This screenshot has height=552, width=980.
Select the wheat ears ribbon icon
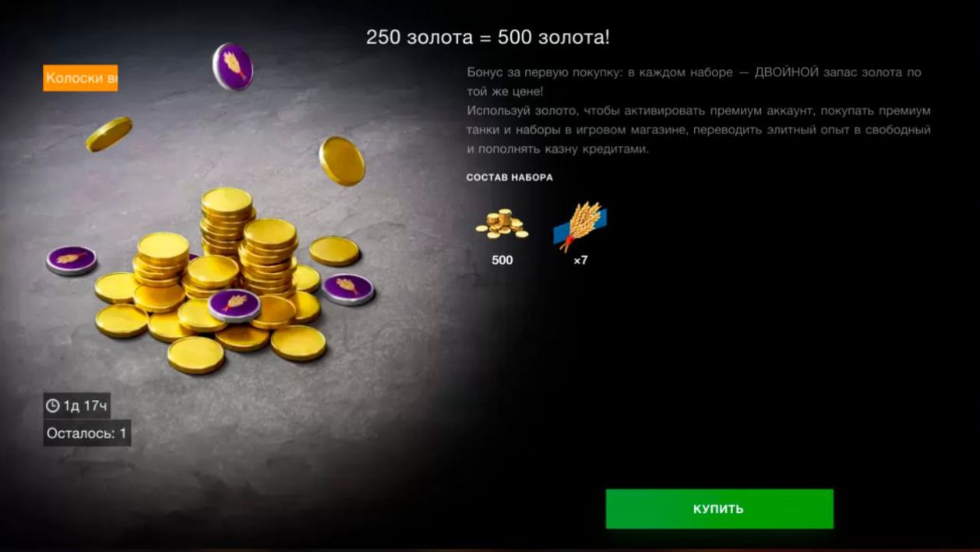(580, 226)
